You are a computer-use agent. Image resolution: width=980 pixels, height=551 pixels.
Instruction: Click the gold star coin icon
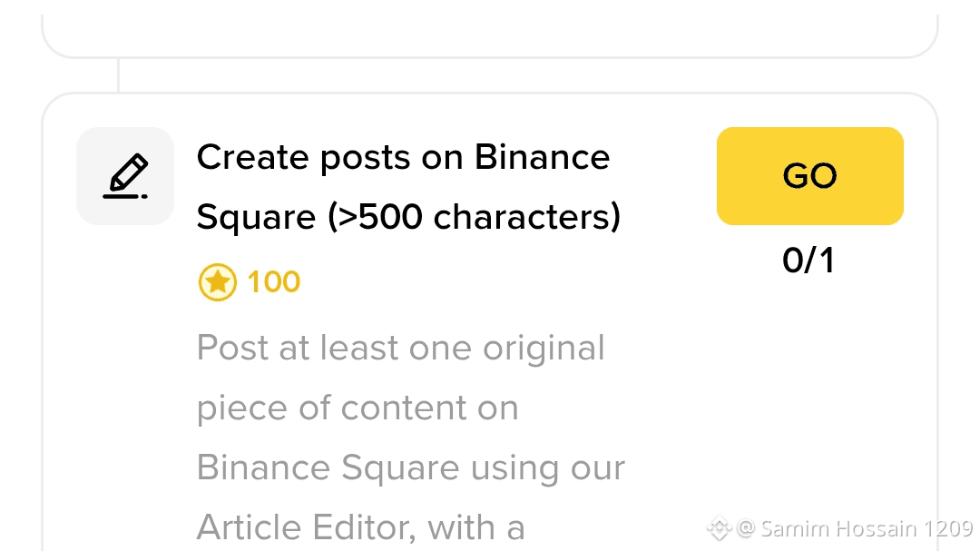[x=217, y=282]
